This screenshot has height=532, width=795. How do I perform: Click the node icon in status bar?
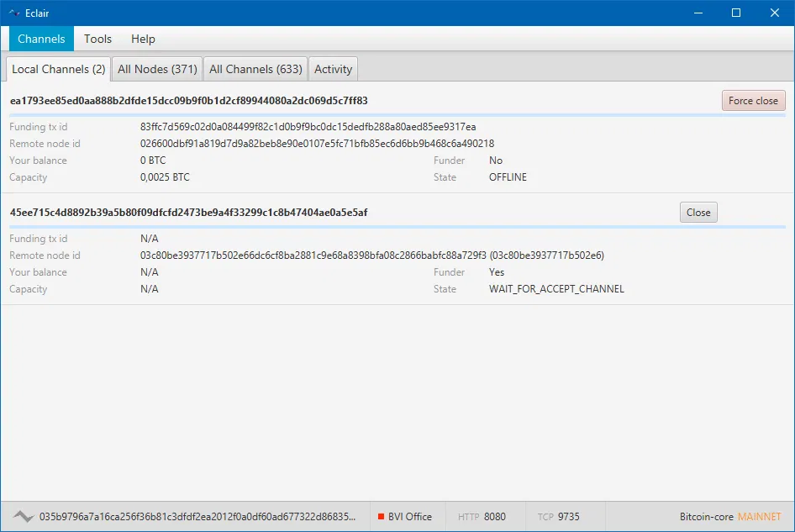coord(24,517)
